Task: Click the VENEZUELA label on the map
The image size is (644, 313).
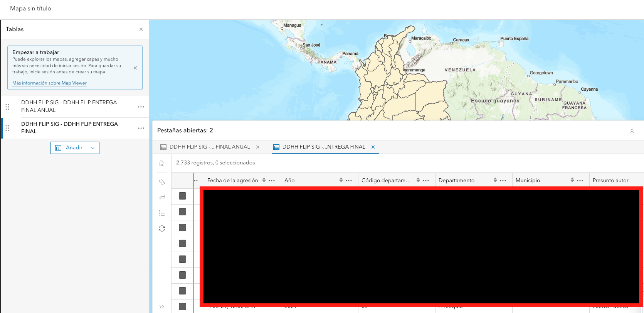Action: (460, 70)
